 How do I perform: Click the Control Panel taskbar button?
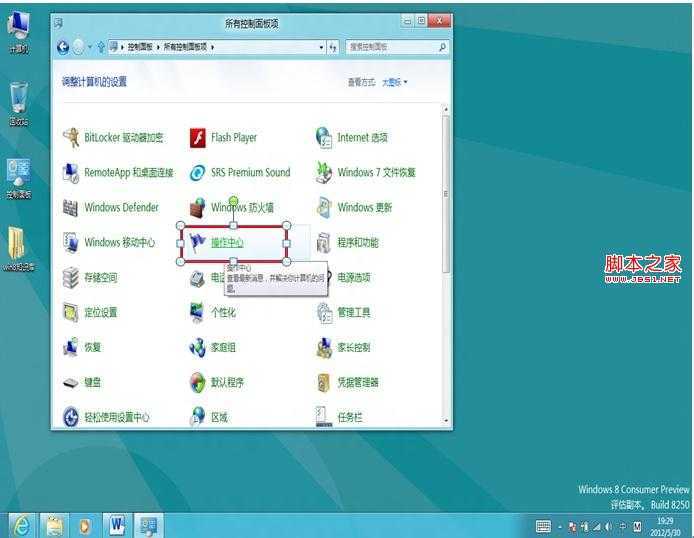(x=148, y=526)
